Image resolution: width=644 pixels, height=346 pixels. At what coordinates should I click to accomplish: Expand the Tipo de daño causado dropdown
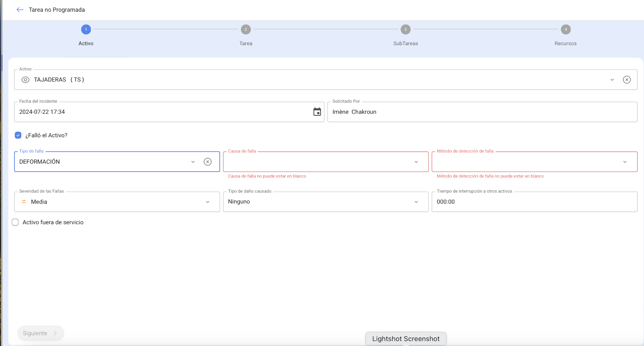[x=416, y=202]
